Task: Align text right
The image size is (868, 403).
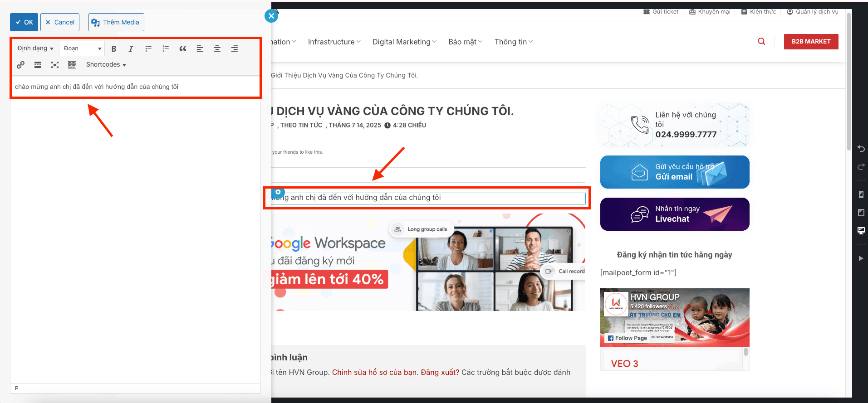Action: point(235,49)
